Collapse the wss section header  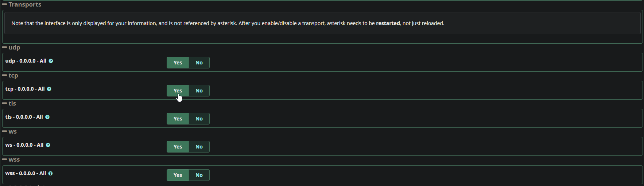pos(11,159)
